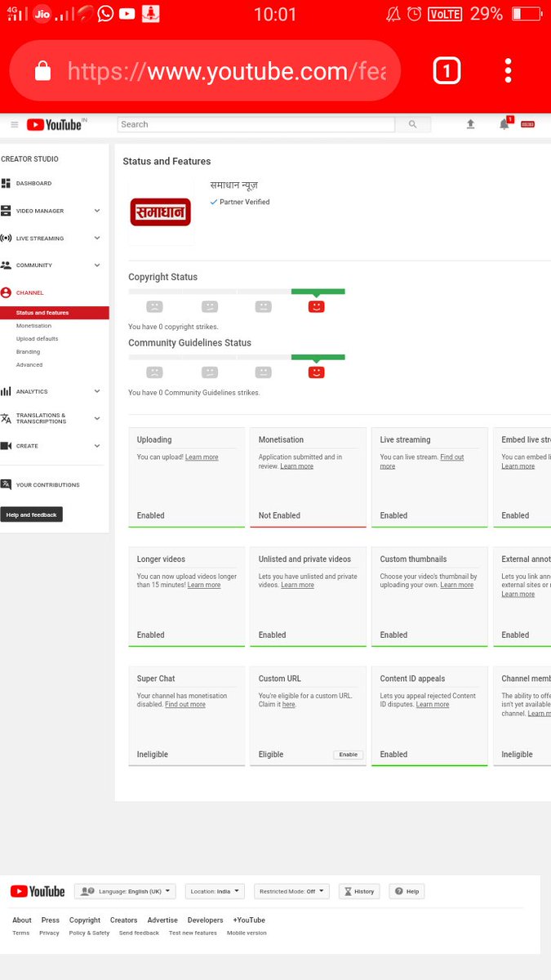The height and width of the screenshot is (980, 551).
Task: Open the Test new features footer link
Action: [193, 933]
